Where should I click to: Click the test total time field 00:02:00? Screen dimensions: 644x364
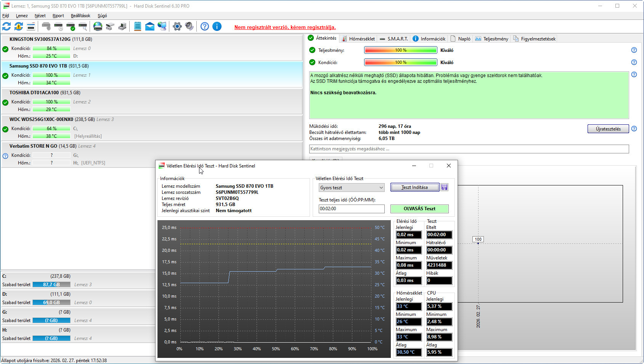352,209
